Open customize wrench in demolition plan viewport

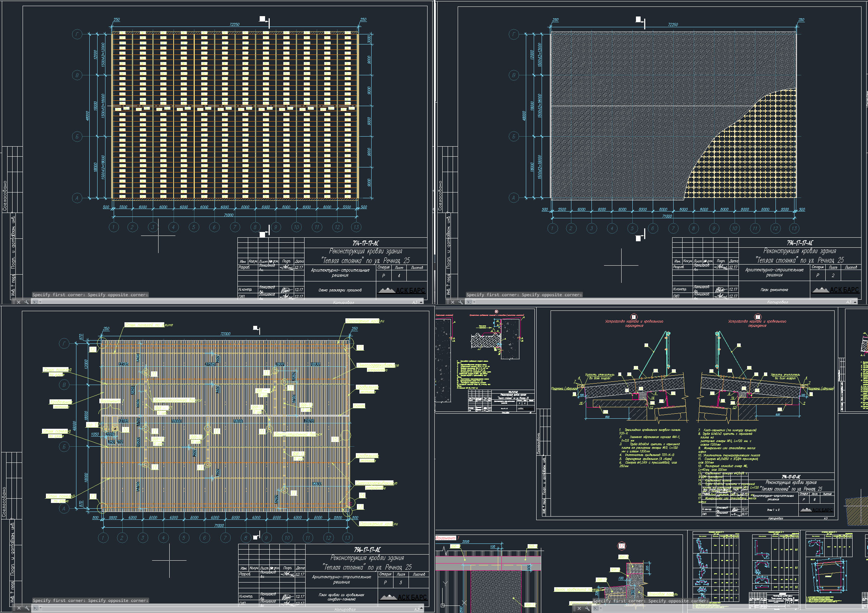pos(461,302)
